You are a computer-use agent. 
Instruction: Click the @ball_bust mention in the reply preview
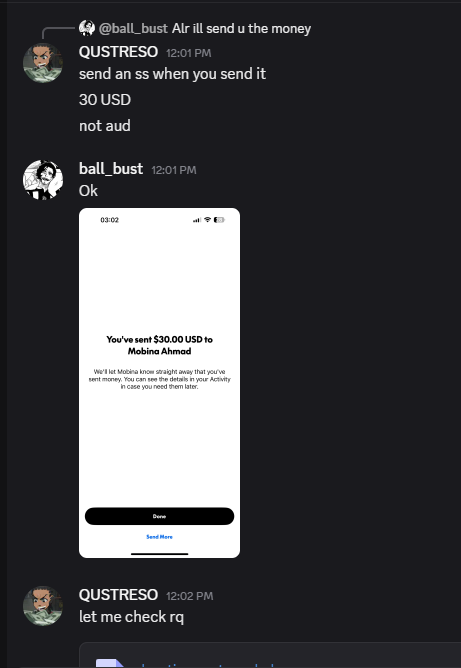click(x=133, y=29)
